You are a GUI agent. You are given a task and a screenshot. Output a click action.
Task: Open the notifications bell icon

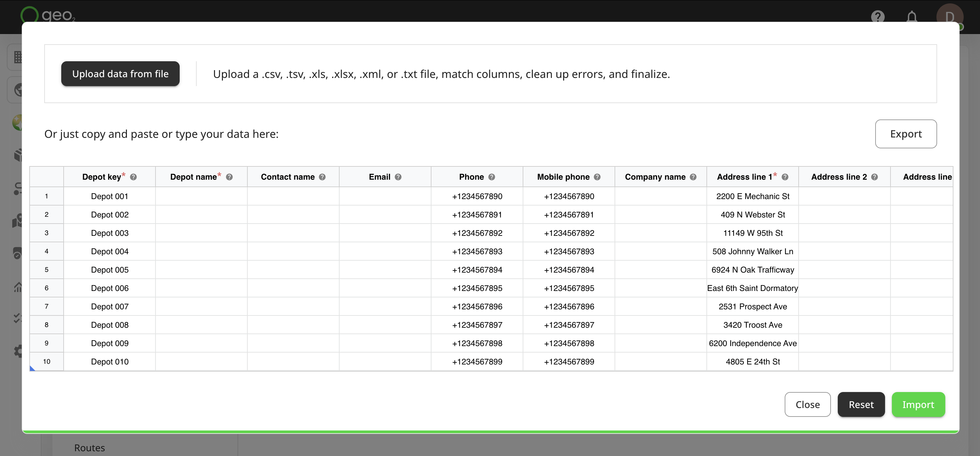[912, 16]
